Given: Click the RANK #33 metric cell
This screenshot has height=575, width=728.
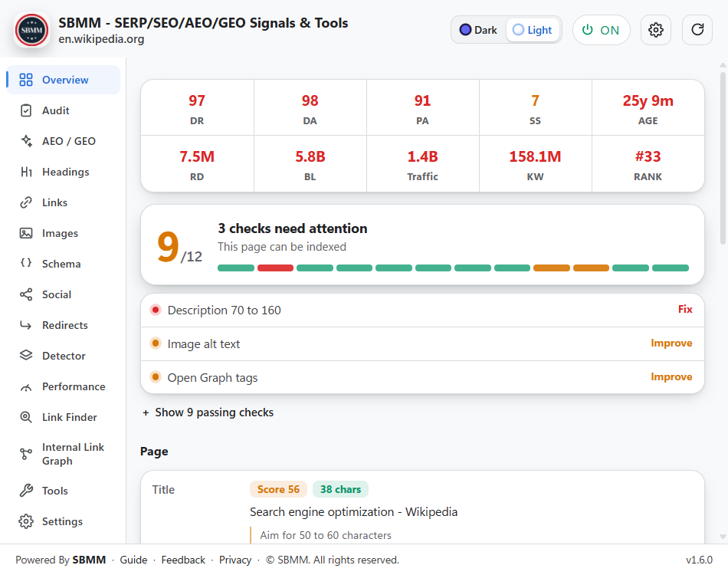Looking at the screenshot, I should coord(648,164).
